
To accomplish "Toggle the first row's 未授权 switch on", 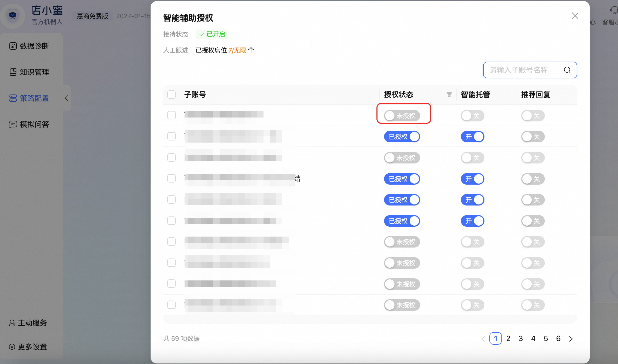I will click(402, 116).
